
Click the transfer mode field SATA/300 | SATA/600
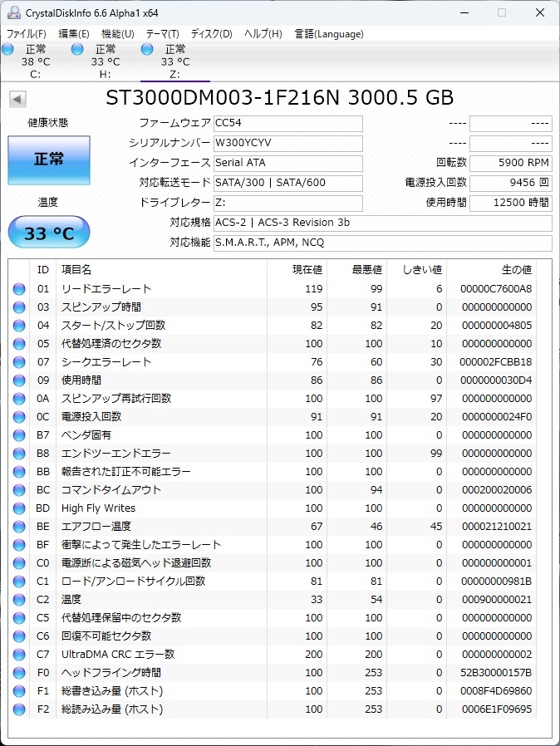coord(287,183)
